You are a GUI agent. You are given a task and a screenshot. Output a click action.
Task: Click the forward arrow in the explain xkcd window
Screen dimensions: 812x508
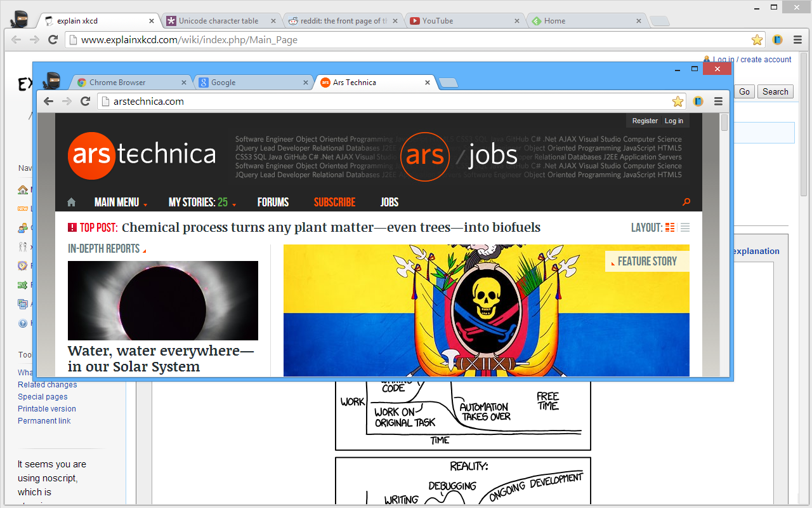tap(34, 40)
